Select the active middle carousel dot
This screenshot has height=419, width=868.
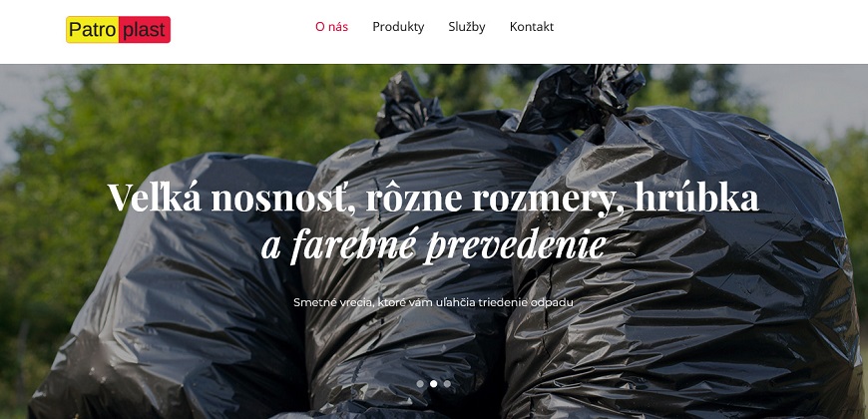(x=433, y=383)
